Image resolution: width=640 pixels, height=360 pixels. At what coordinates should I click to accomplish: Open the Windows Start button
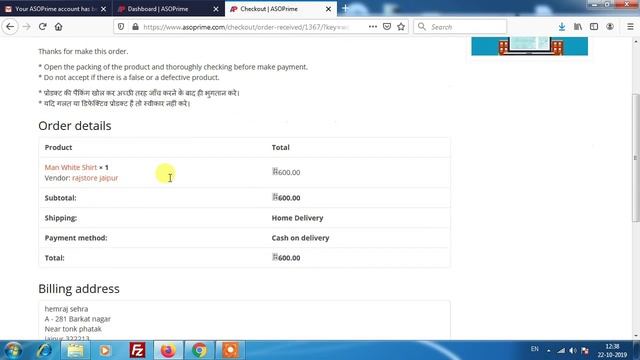(13, 350)
